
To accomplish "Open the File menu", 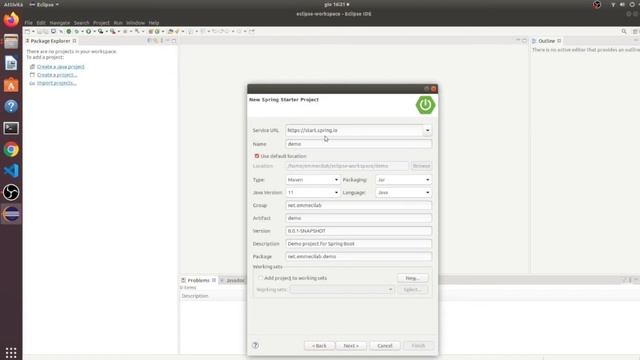I will (29, 22).
